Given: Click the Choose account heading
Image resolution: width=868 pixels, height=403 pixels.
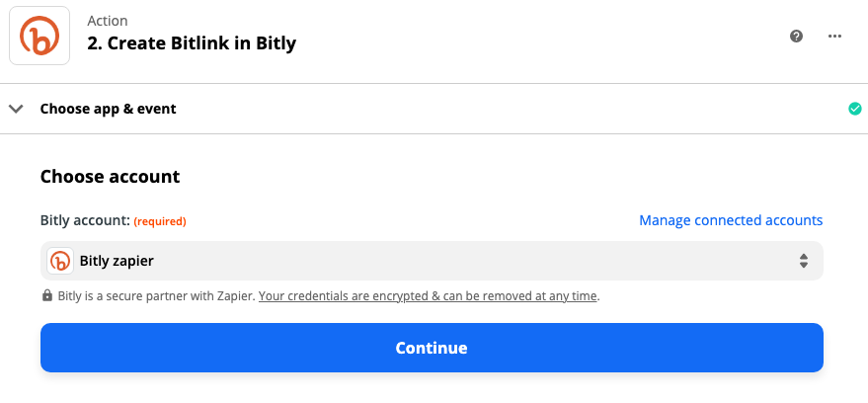Looking at the screenshot, I should tap(110, 177).
